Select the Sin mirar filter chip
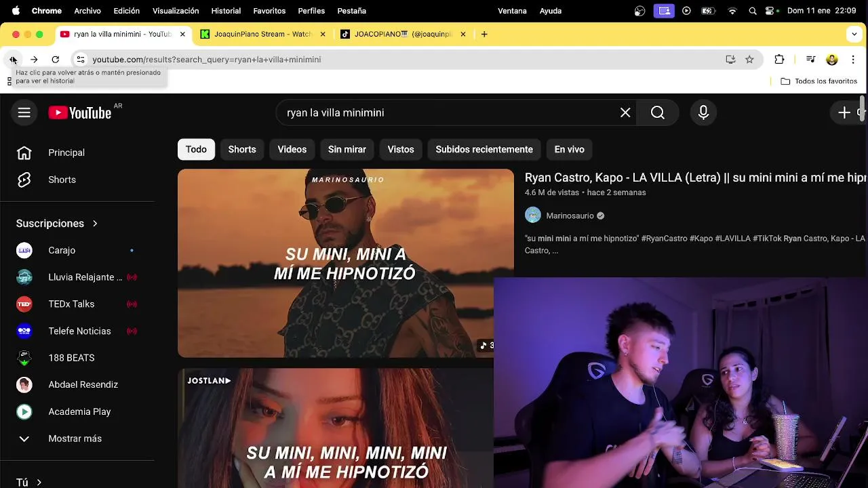This screenshot has width=868, height=488. coord(347,149)
